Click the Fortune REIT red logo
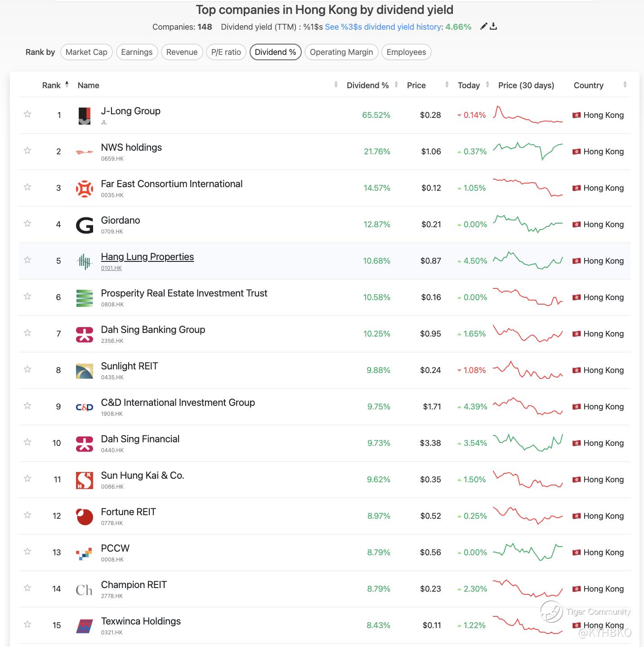Viewport: 644px width, 647px height. (x=85, y=516)
